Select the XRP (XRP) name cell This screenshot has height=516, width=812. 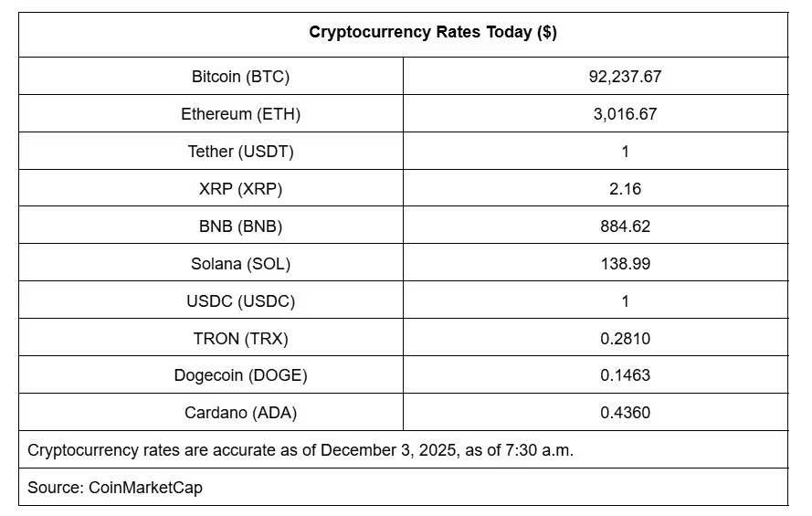click(x=240, y=189)
